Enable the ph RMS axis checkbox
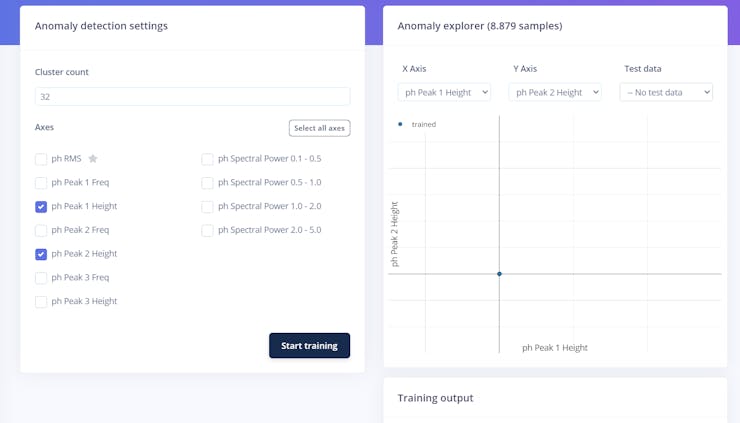 [41, 159]
